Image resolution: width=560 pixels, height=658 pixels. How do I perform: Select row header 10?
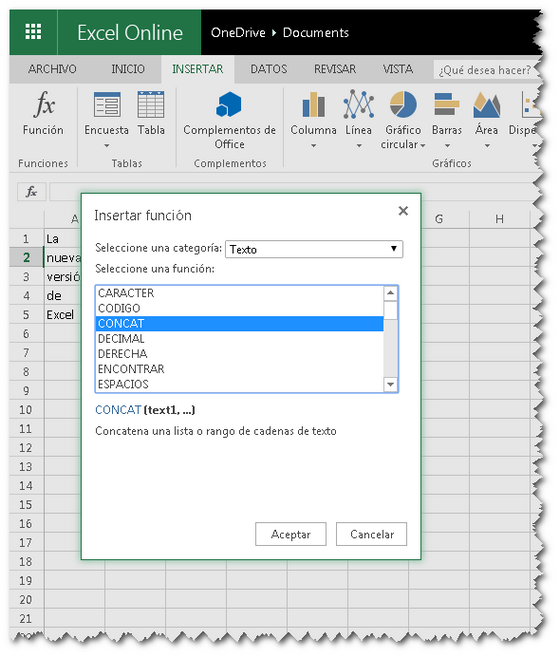(x=26, y=410)
